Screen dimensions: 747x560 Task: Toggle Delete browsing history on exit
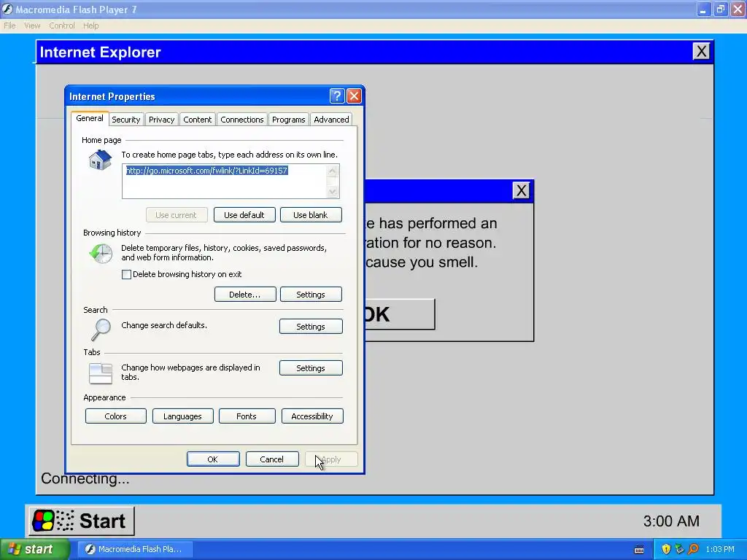[126, 274]
